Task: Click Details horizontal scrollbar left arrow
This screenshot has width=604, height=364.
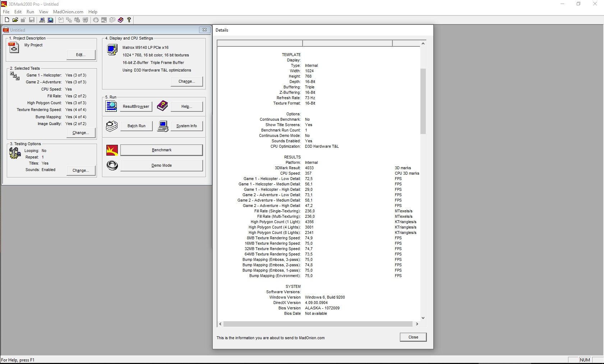Action: [220, 324]
